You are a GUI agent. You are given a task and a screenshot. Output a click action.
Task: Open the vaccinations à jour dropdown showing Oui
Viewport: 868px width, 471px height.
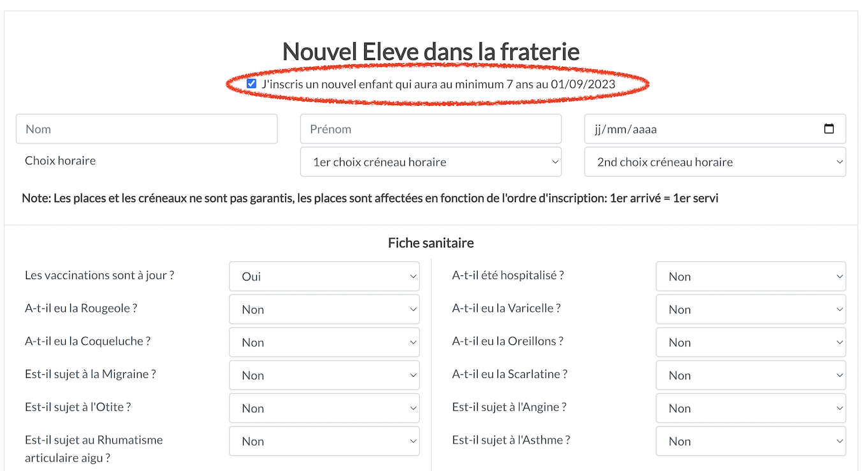(x=324, y=277)
